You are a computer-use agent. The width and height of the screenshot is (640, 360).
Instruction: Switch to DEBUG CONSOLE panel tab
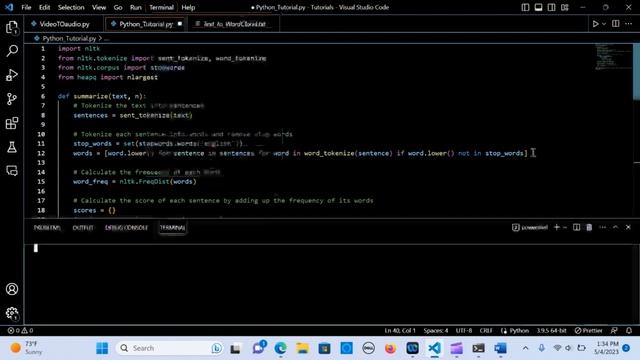[127, 228]
